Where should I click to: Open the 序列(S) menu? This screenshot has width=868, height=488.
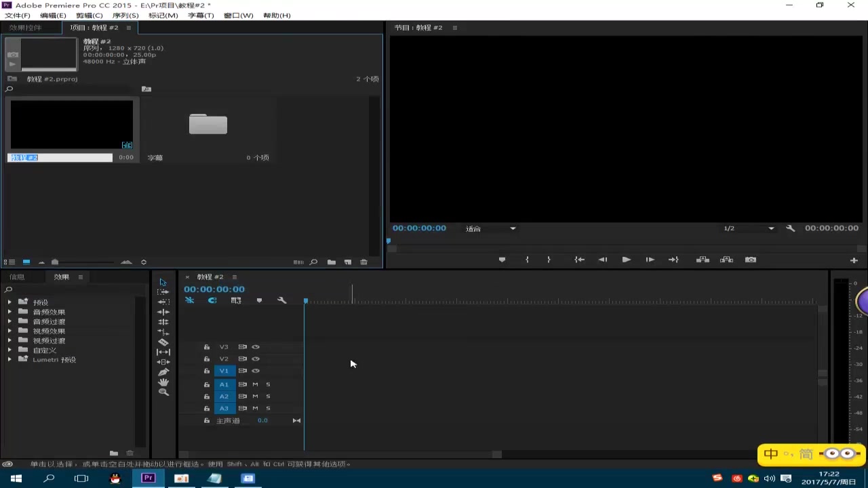click(x=125, y=16)
